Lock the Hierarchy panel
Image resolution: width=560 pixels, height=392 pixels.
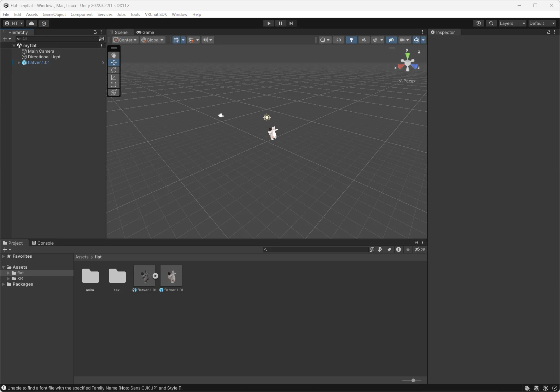click(95, 32)
